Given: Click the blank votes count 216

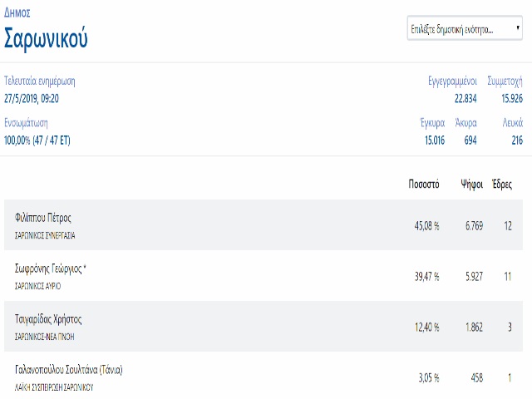Looking at the screenshot, I should pyautogui.click(x=517, y=140).
